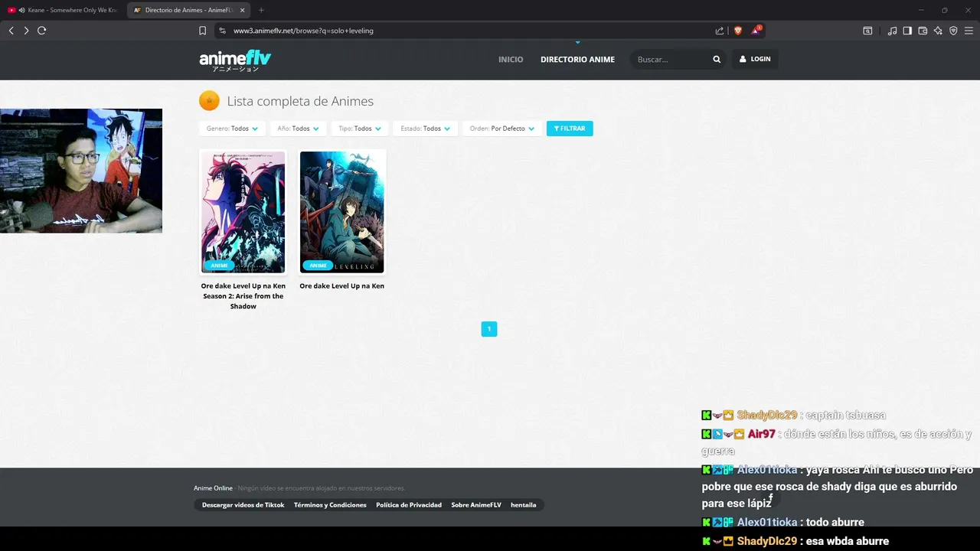Expand the Año: Todos dropdown
The image size is (980, 551).
tap(299, 129)
